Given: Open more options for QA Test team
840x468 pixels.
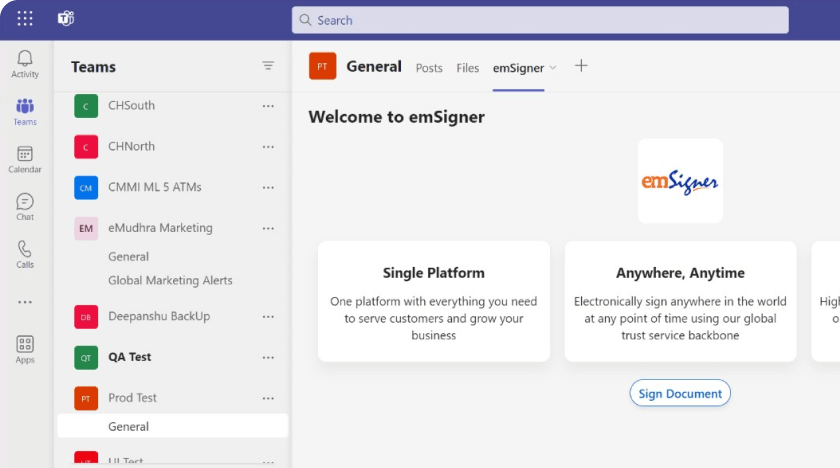Looking at the screenshot, I should click(x=268, y=357).
